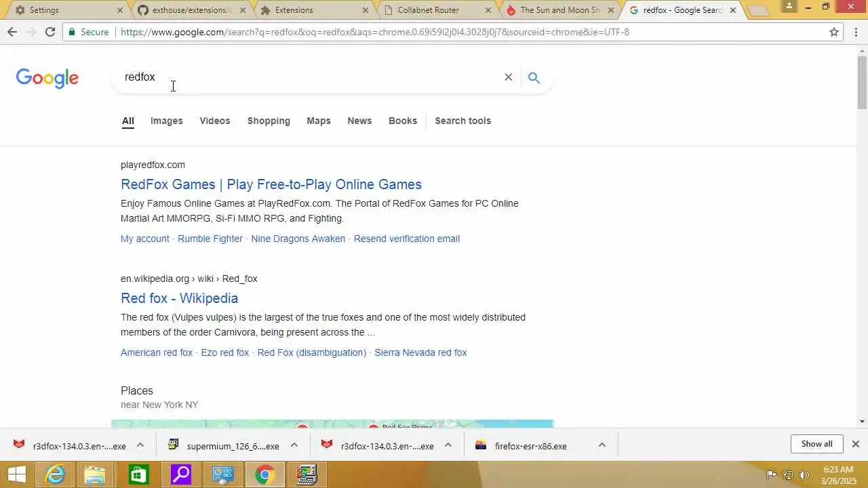This screenshot has width=868, height=488.
Task: Open the Chrome user profile icon
Action: 789,5
